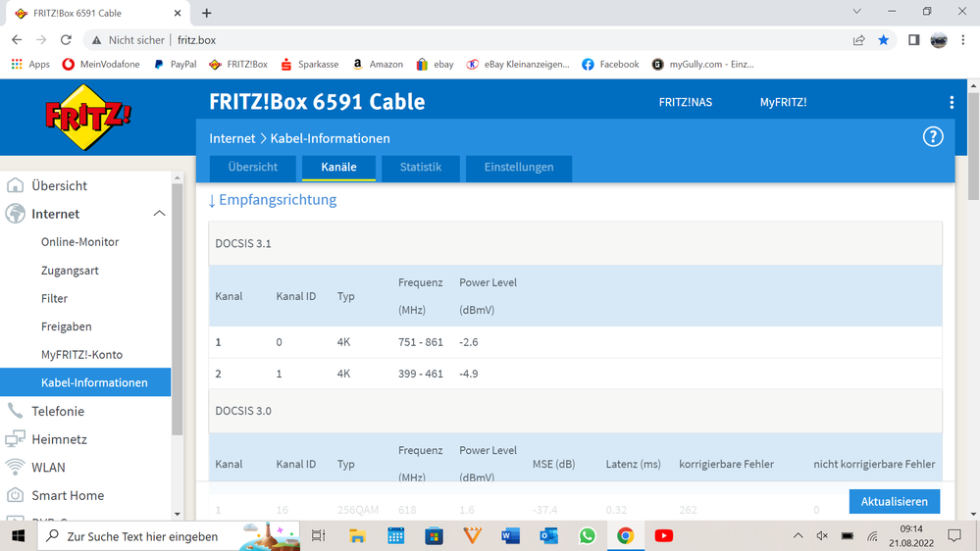Image resolution: width=980 pixels, height=551 pixels.
Task: Open a new browser tab
Action: (206, 13)
